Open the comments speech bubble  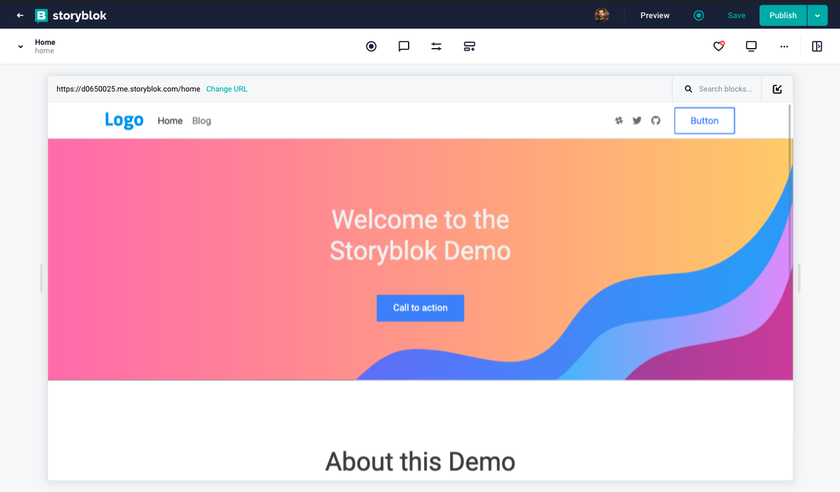click(x=404, y=47)
